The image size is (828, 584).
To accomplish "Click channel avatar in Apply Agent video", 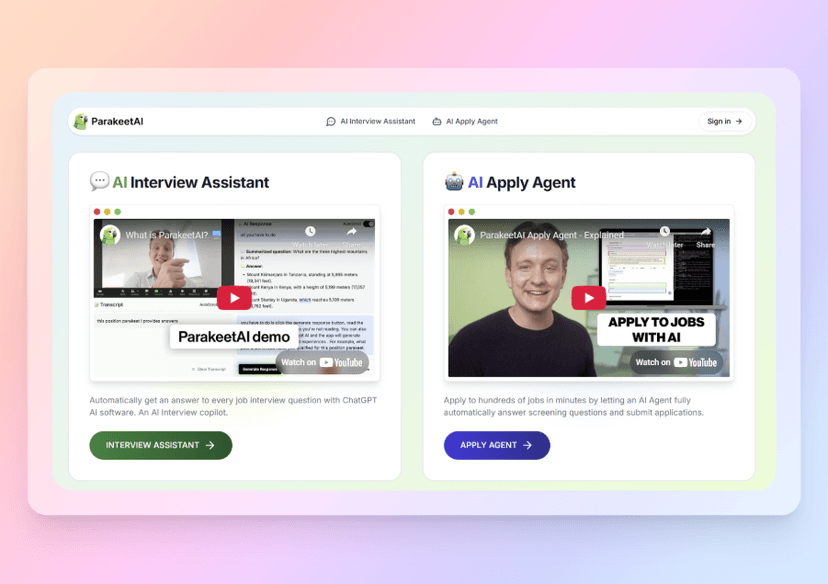I will [x=464, y=235].
